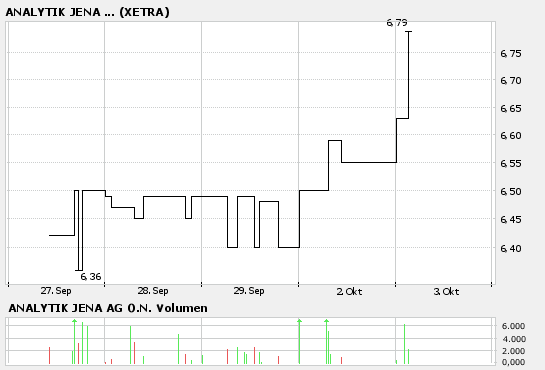Select the 2. Okt date label

pos(349,291)
